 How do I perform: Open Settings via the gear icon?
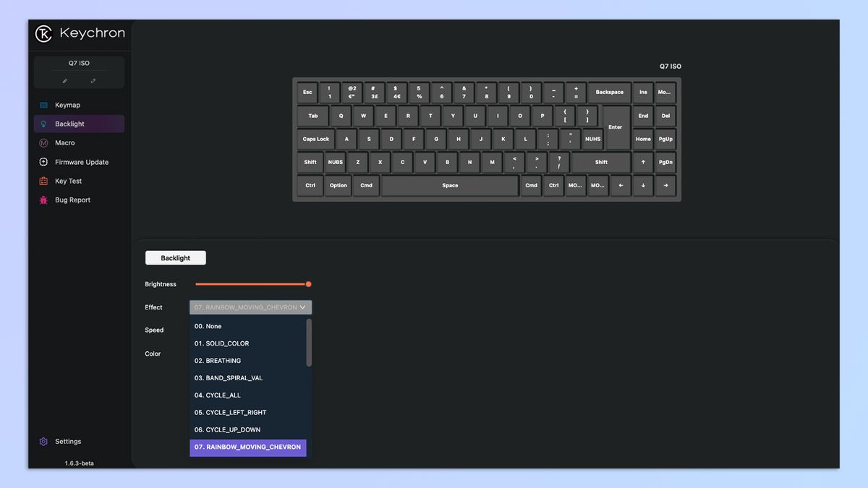(43, 442)
